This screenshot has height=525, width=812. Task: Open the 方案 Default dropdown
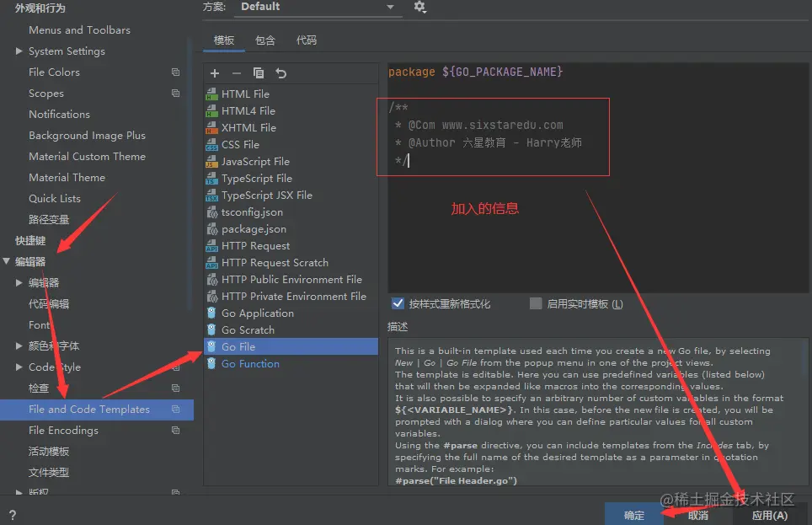pyautogui.click(x=318, y=8)
